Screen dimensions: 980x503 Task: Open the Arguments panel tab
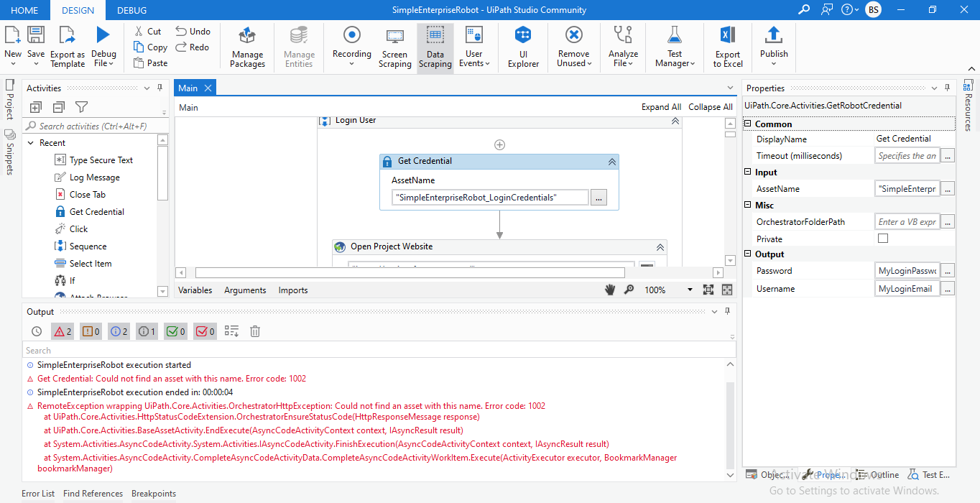(245, 290)
